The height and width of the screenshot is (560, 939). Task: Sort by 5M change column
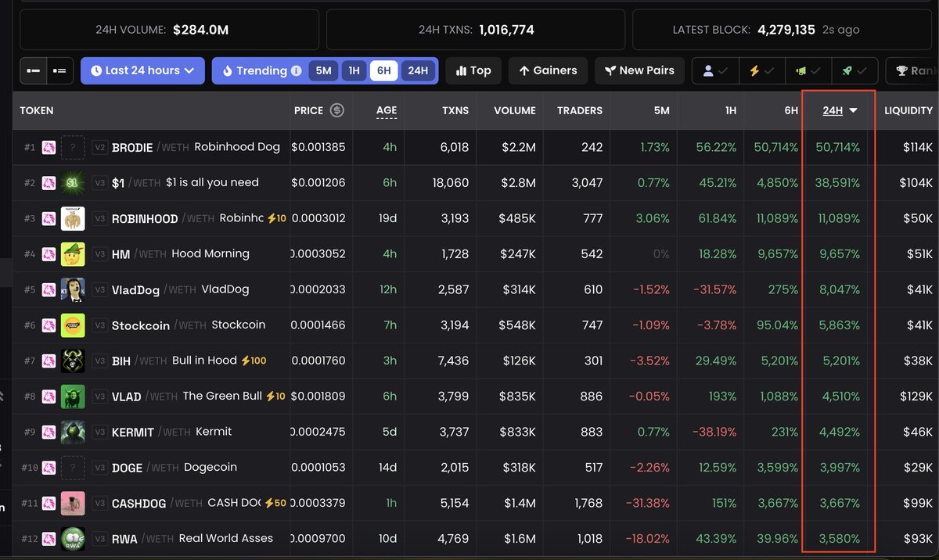click(x=662, y=110)
